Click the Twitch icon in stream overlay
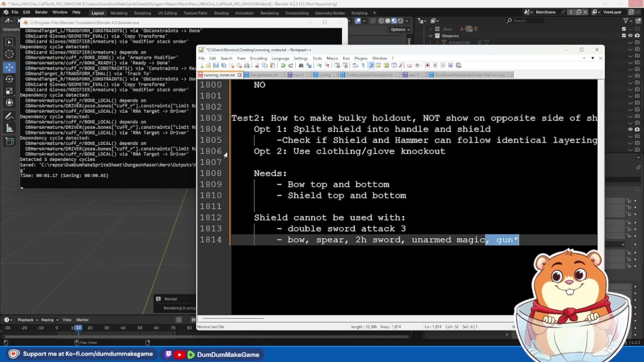Image resolution: width=644 pixels, height=362 pixels. (x=169, y=354)
